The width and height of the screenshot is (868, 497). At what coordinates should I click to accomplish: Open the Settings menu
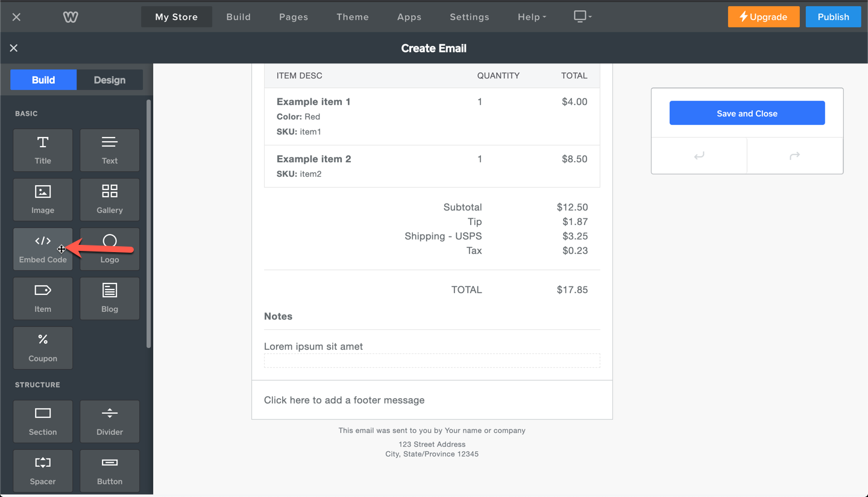point(470,17)
